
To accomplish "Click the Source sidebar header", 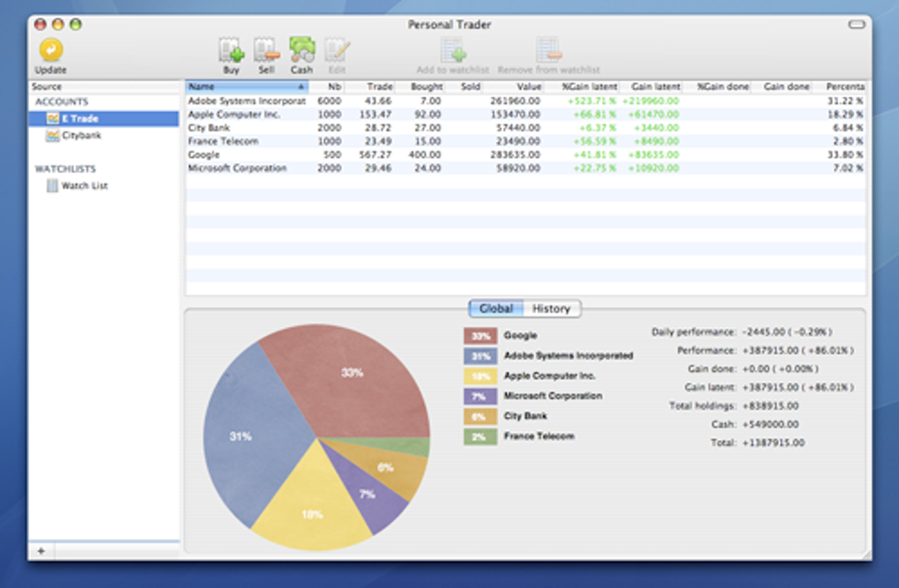I will (104, 86).
